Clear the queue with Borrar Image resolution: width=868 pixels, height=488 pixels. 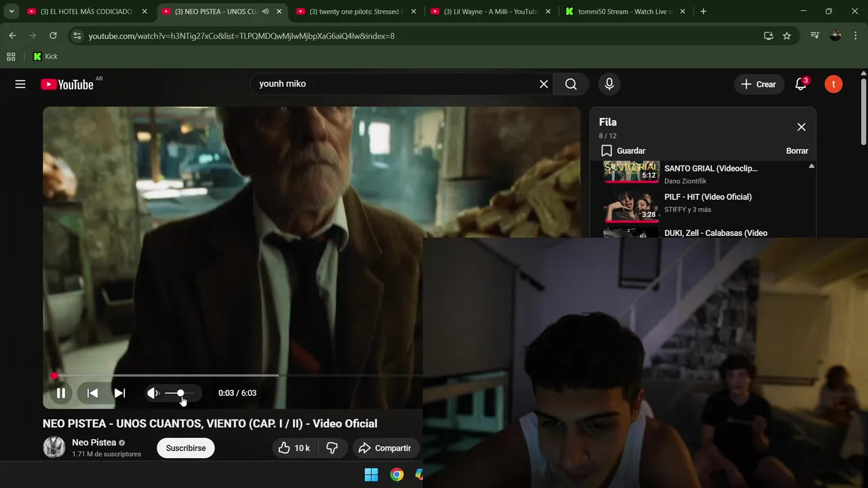coord(797,150)
